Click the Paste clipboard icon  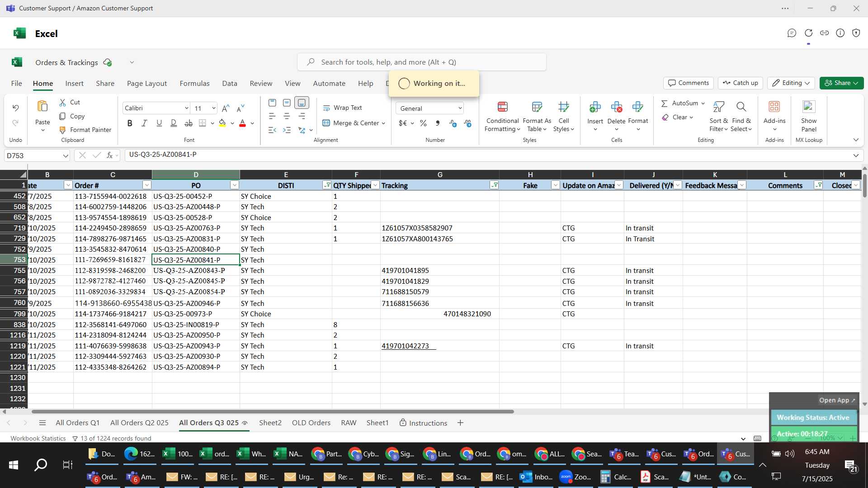click(42, 107)
